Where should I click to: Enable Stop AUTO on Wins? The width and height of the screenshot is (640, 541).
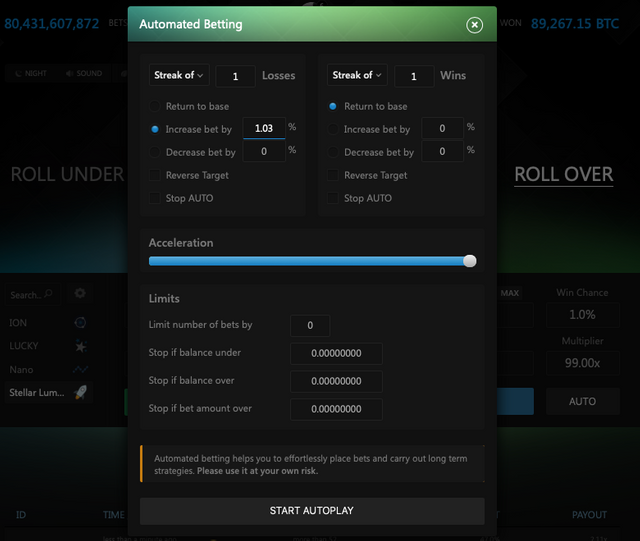click(x=333, y=198)
